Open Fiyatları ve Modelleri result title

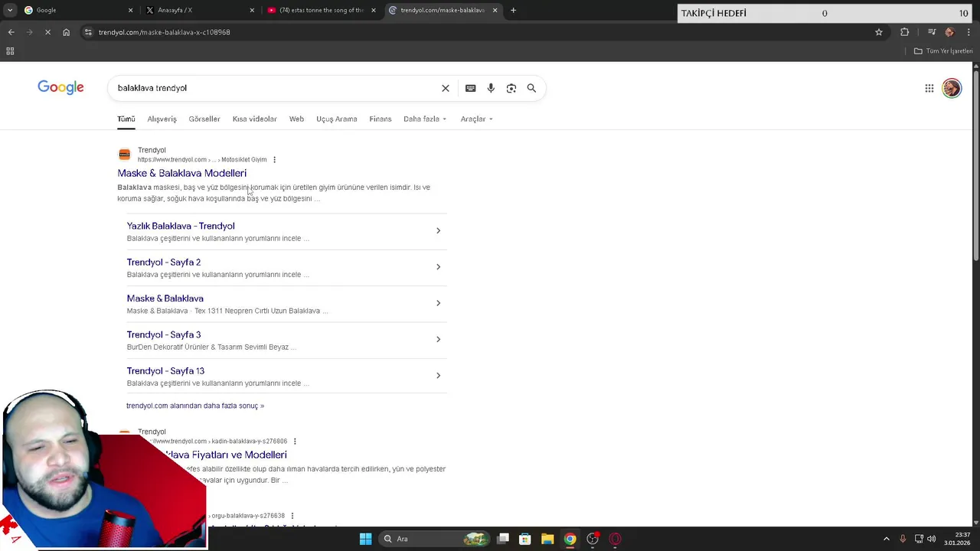pos(226,455)
